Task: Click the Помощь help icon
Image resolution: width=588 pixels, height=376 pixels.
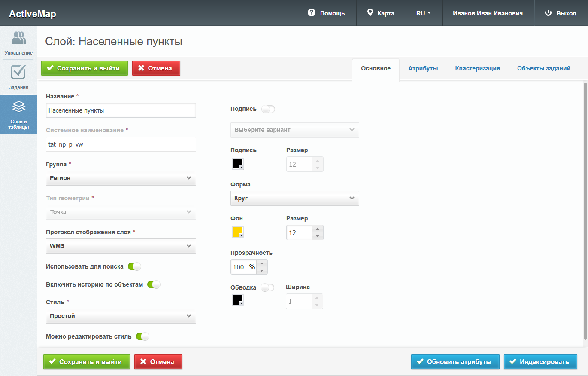Action: (312, 13)
